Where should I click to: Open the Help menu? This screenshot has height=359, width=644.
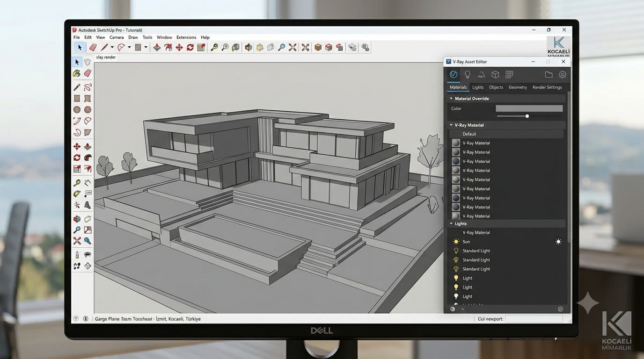205,37
